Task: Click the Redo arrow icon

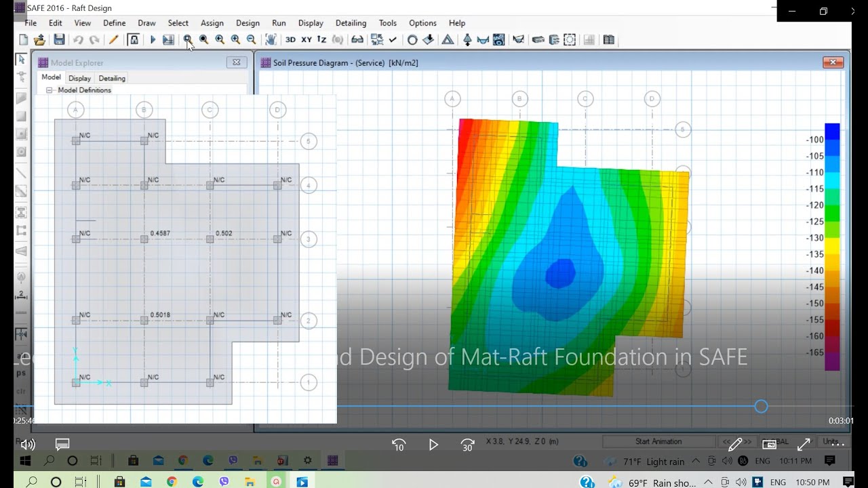Action: point(94,40)
